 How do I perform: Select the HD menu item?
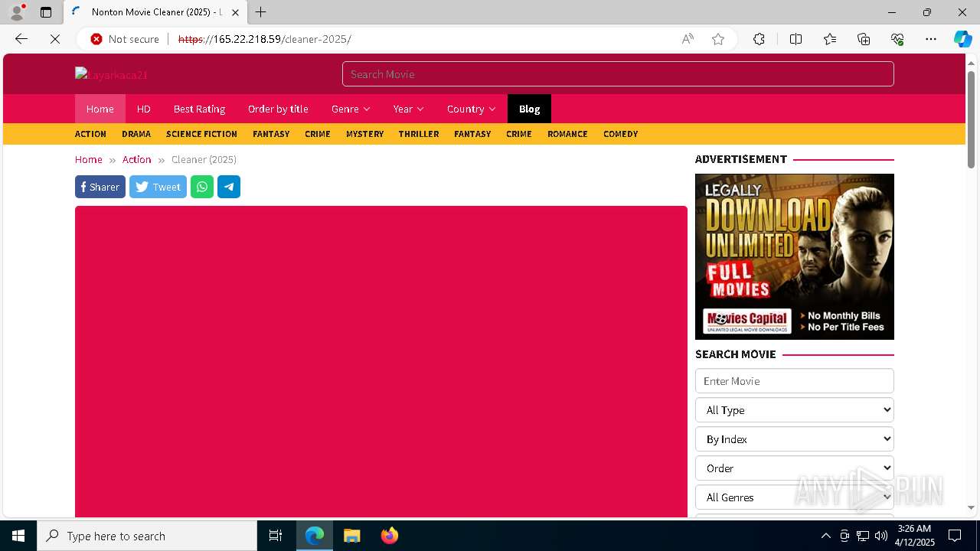144,109
